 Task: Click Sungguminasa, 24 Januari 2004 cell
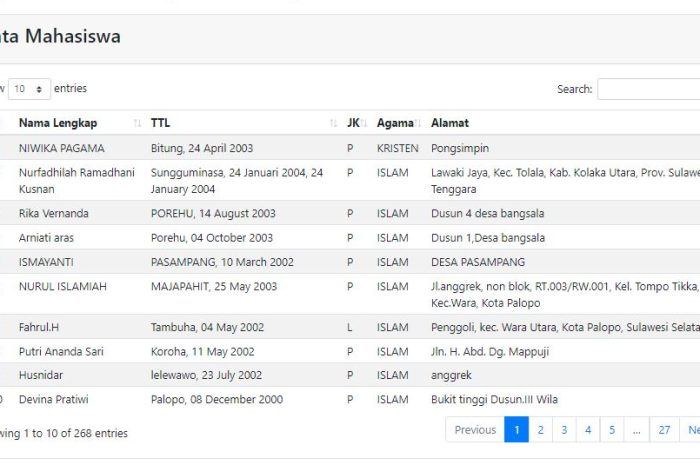click(x=237, y=181)
